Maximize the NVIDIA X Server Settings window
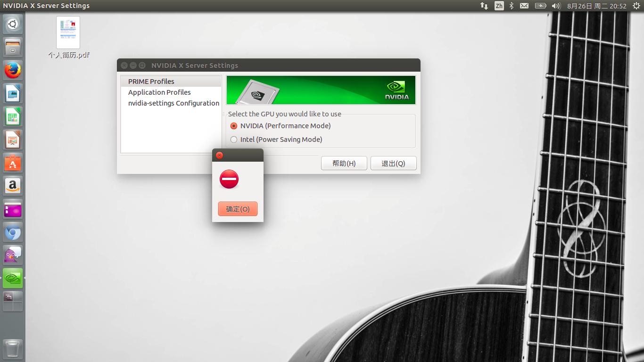This screenshot has width=644, height=362. point(142,66)
